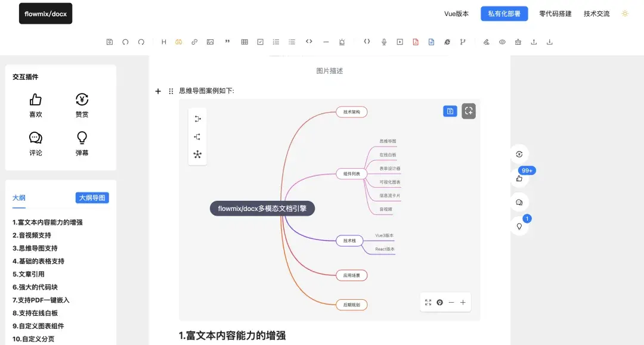Open the Vue版本 menu item
The width and height of the screenshot is (644, 345).
click(x=456, y=14)
